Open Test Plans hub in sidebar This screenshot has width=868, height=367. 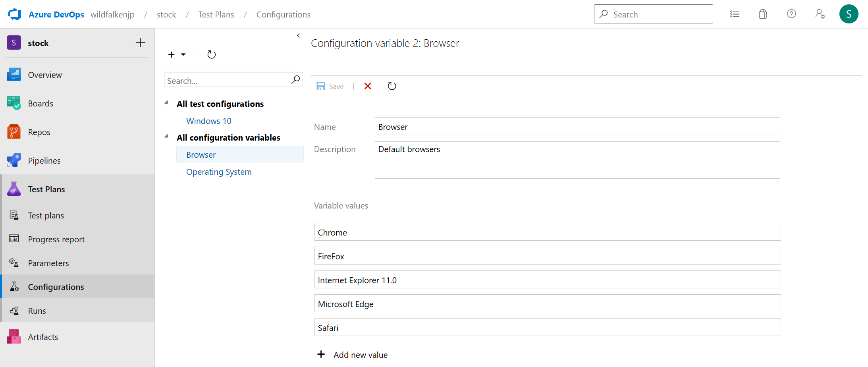[77, 189]
